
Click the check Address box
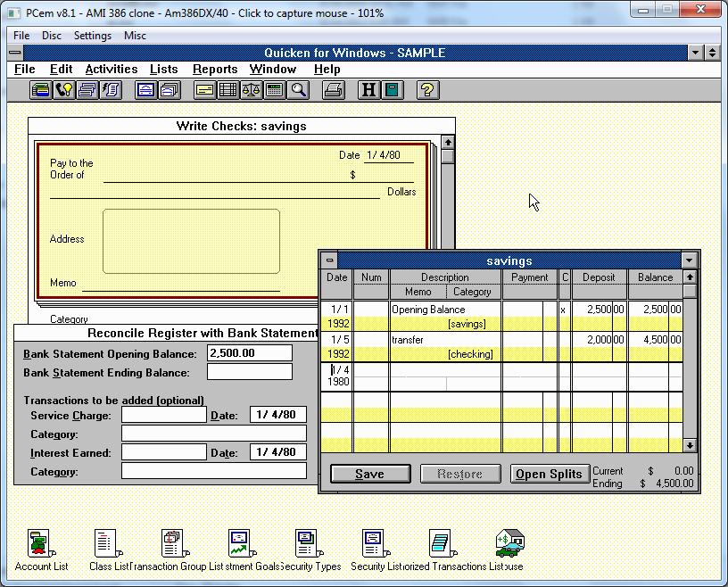(x=191, y=241)
